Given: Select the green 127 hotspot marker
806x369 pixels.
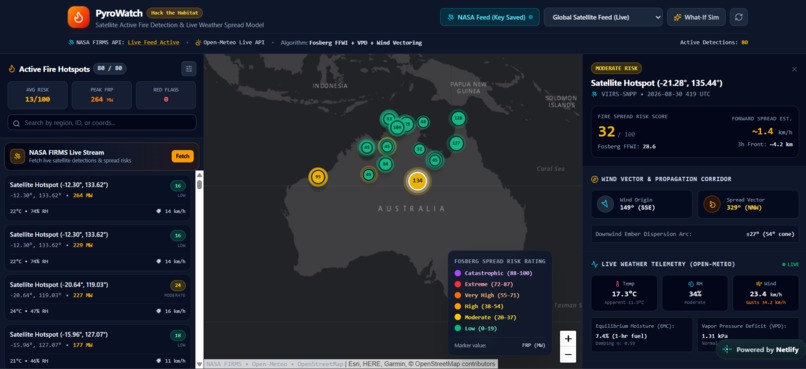Looking at the screenshot, I should click(x=456, y=142).
